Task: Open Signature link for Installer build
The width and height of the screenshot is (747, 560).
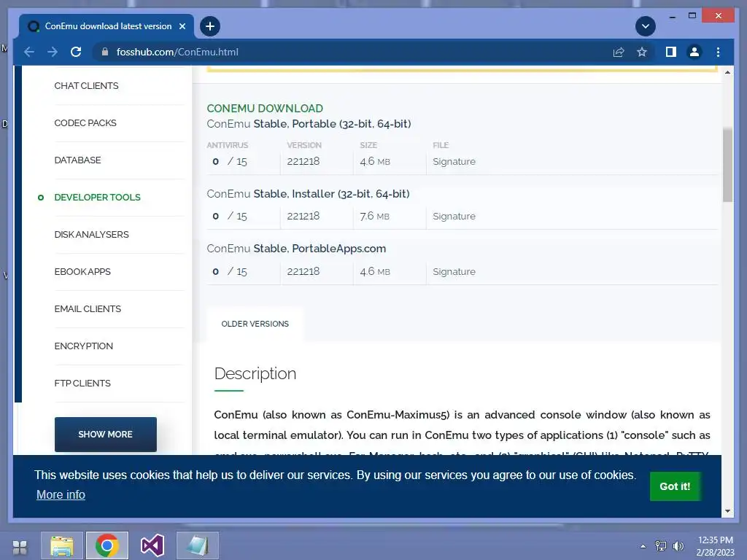Action: point(454,216)
